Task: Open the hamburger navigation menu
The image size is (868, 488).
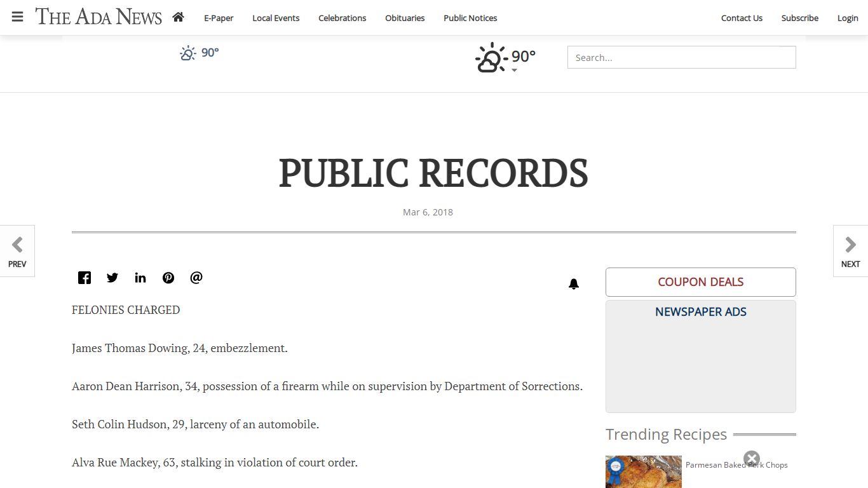Action: (17, 17)
